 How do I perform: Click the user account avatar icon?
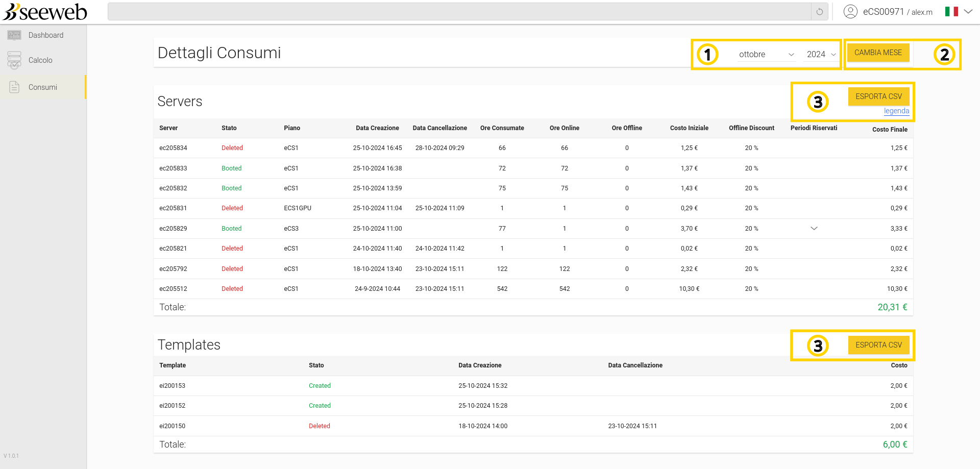(x=850, y=12)
